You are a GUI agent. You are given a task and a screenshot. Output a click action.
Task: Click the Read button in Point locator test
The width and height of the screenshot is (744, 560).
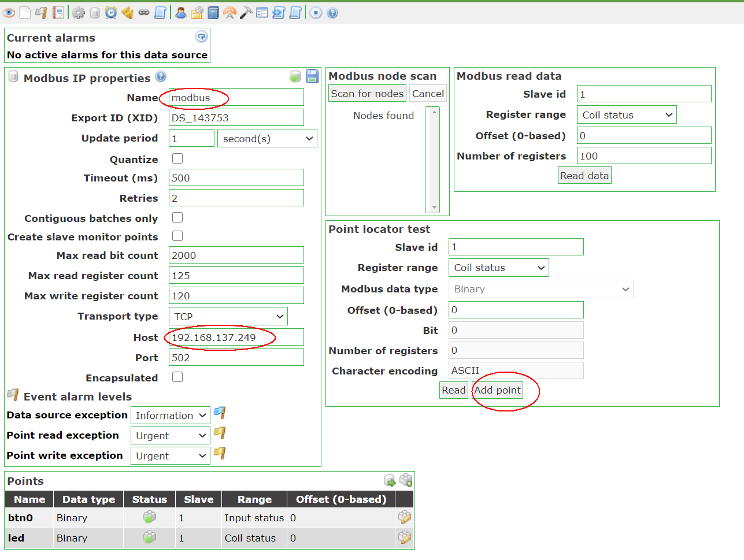454,390
